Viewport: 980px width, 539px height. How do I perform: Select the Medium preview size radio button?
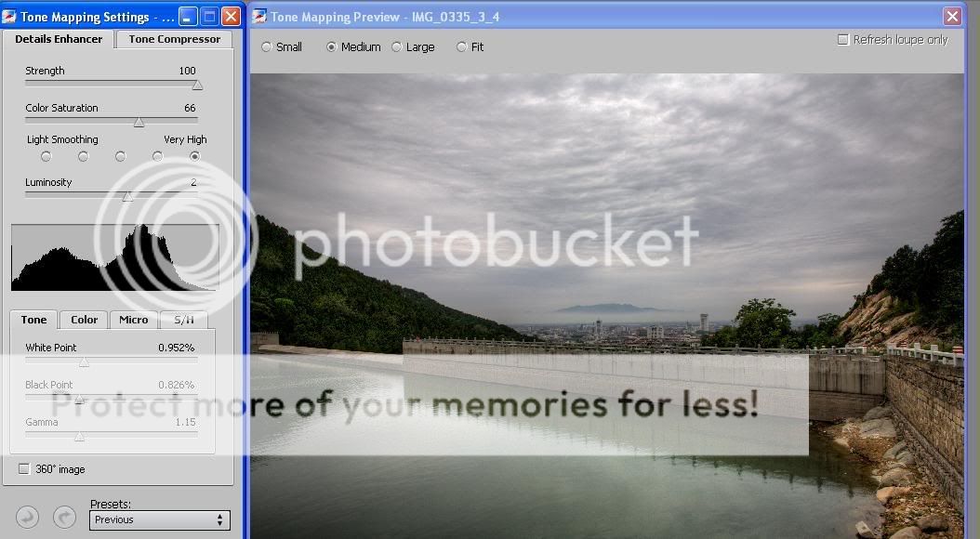click(x=331, y=46)
